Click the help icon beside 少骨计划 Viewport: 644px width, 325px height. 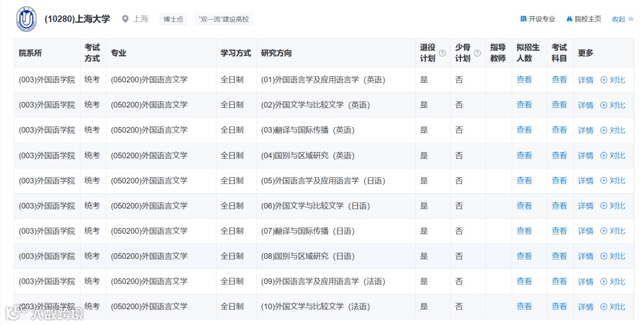tap(477, 53)
